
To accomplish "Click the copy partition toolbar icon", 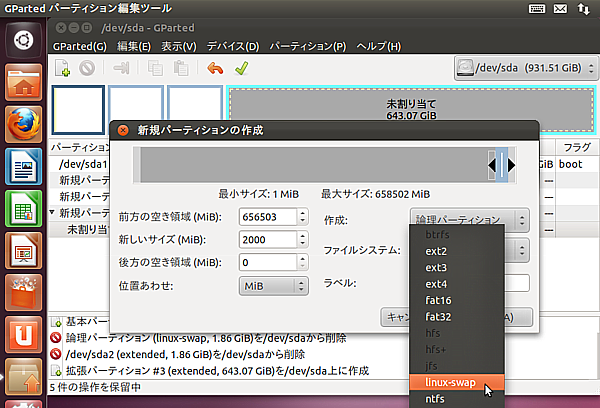I will [x=155, y=69].
